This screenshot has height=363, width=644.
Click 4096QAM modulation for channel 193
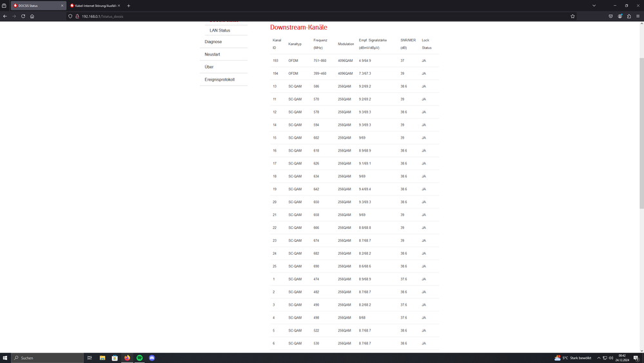(x=346, y=61)
